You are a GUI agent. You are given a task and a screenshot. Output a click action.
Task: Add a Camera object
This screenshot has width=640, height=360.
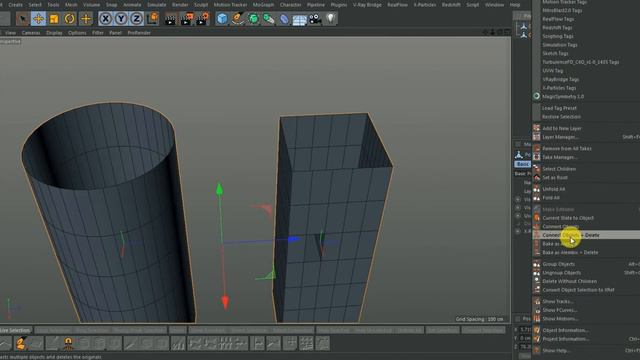[315, 19]
